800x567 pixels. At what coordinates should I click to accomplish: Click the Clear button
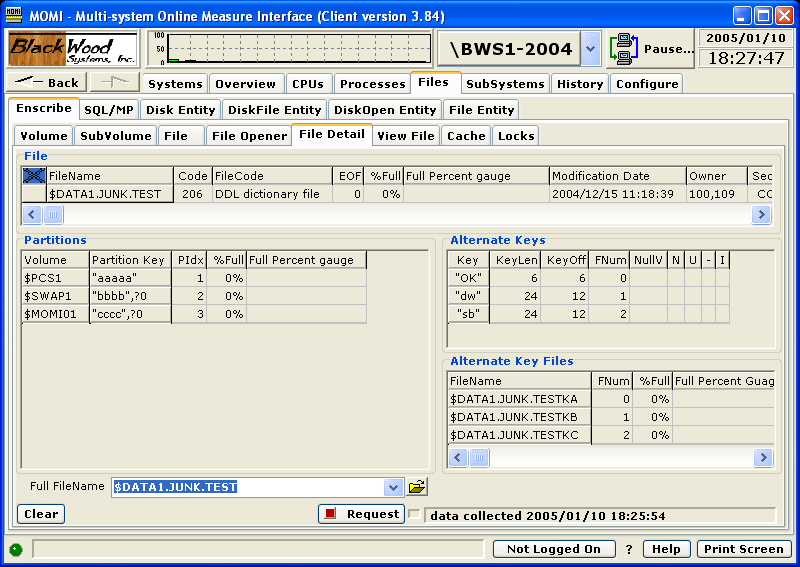tap(41, 514)
